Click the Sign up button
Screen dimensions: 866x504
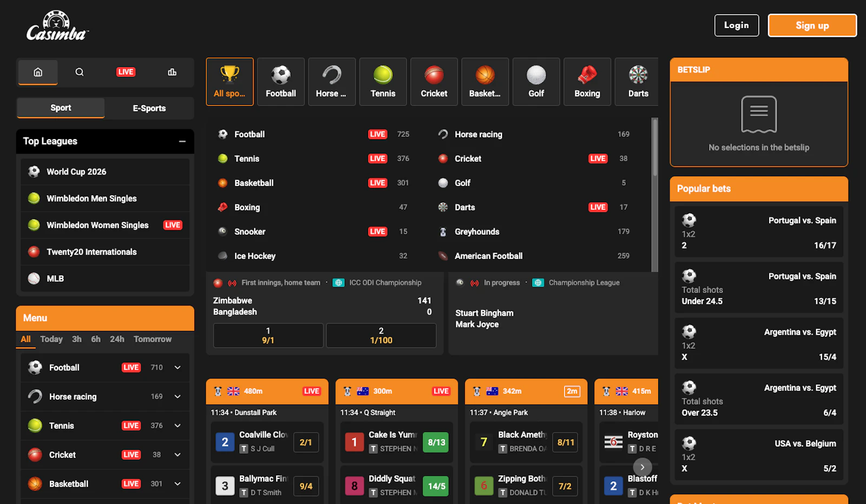[812, 25]
